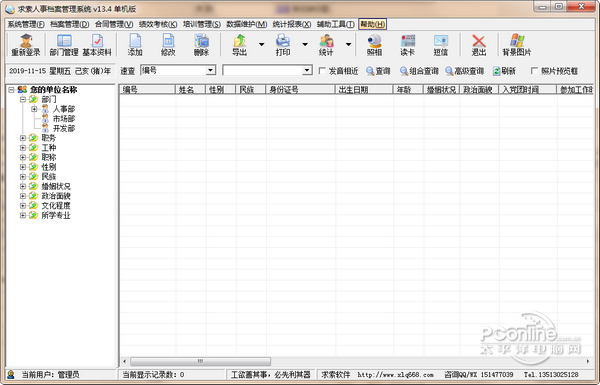The width and height of the screenshot is (600, 385).
Task: Expand the 民族 tree node
Action: tap(23, 176)
